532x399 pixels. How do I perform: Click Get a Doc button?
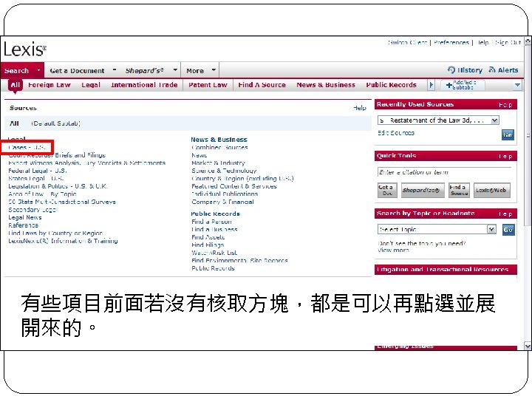(387, 191)
